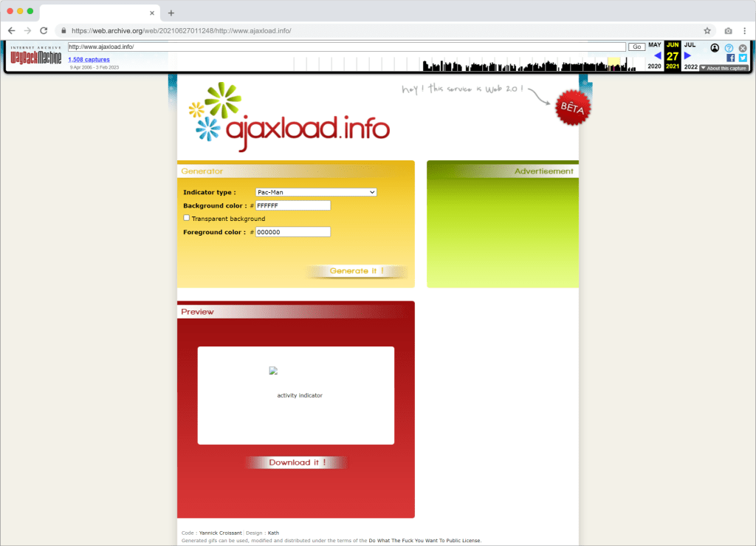Open a new browser tab

tap(171, 13)
